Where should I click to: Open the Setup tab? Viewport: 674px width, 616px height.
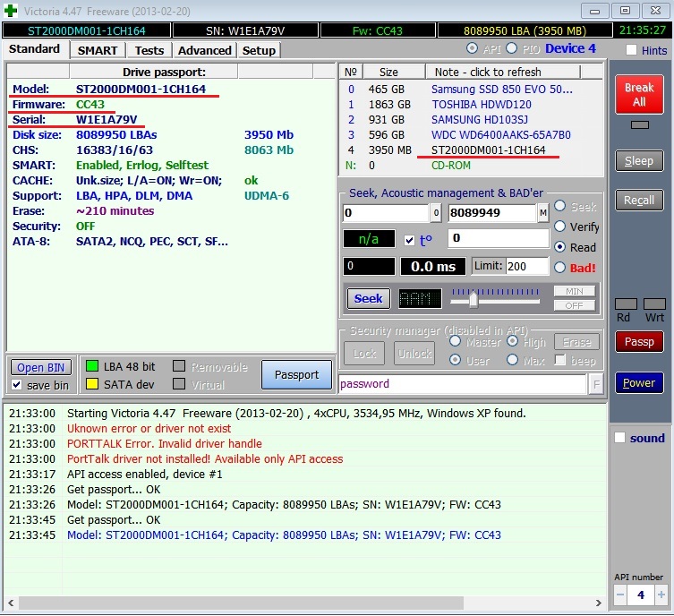pos(259,50)
